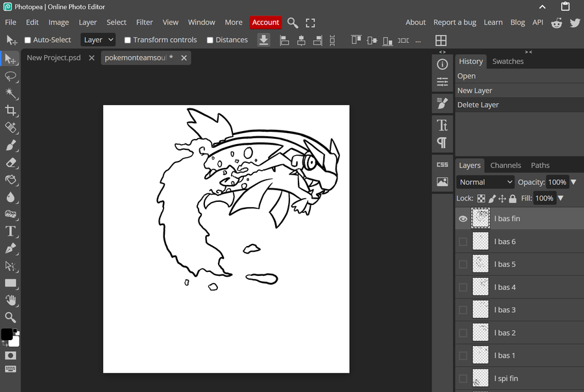Select the Crop tool
The image size is (584, 392).
10,110
